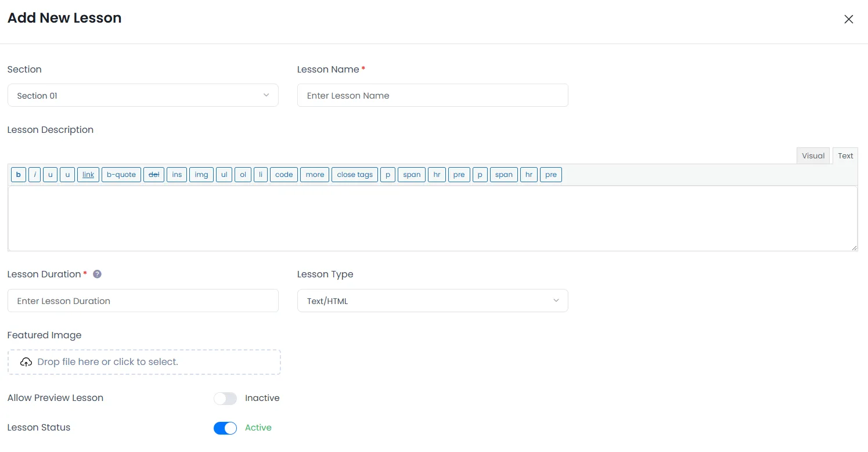Apply italic formatting in the description editor
Screen dimensions: 868x452
click(x=34, y=174)
